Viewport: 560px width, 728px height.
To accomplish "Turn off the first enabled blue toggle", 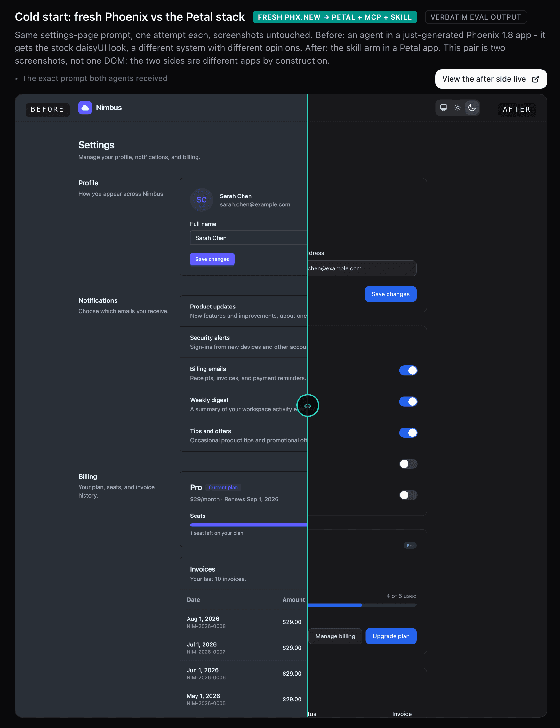I will [408, 371].
